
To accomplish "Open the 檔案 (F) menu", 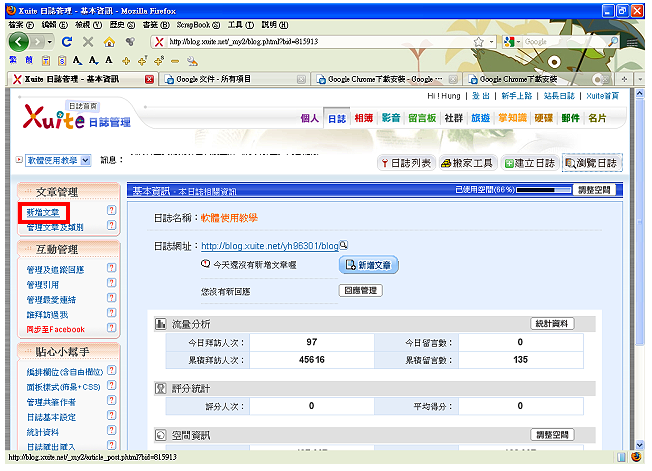I will tap(21, 25).
